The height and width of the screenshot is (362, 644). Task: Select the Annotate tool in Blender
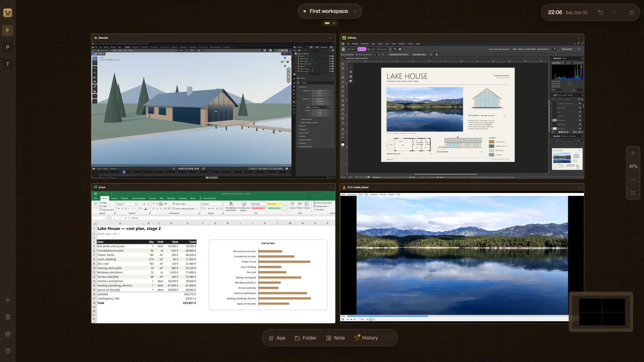95,87
